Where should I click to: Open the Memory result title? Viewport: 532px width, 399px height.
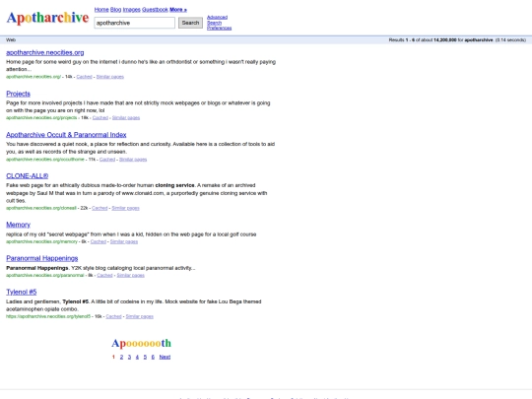click(x=19, y=225)
